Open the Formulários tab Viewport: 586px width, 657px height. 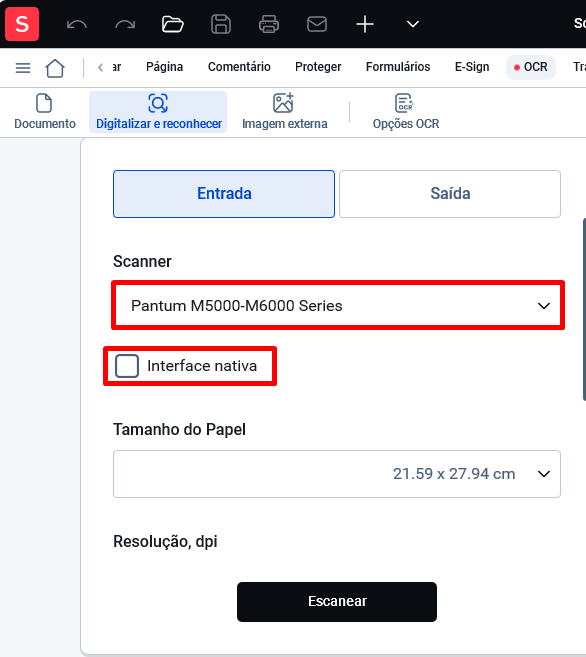point(398,67)
